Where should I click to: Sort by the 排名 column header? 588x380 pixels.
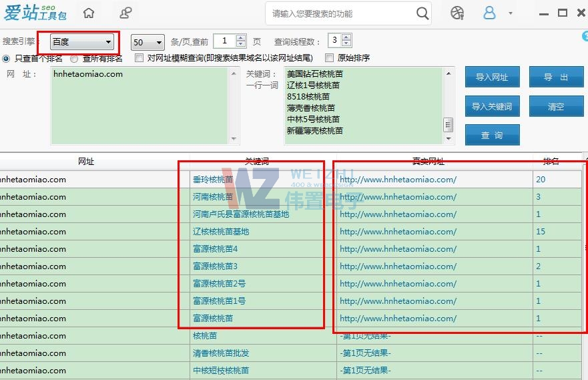point(551,162)
